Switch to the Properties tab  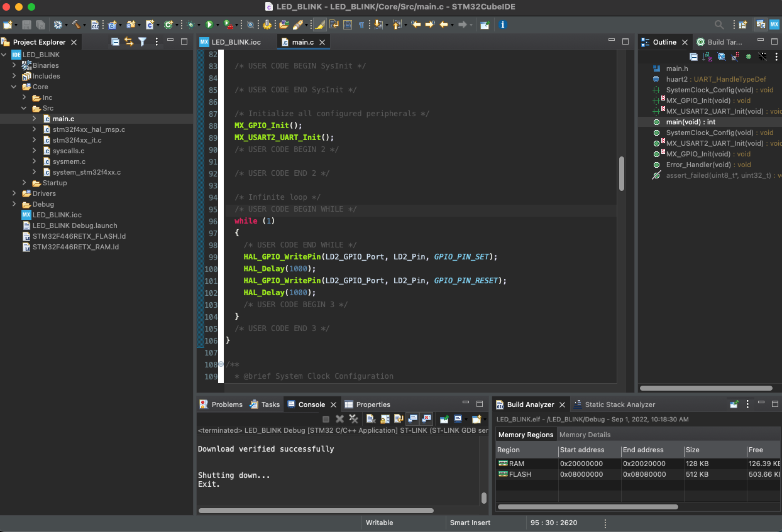(x=368, y=404)
